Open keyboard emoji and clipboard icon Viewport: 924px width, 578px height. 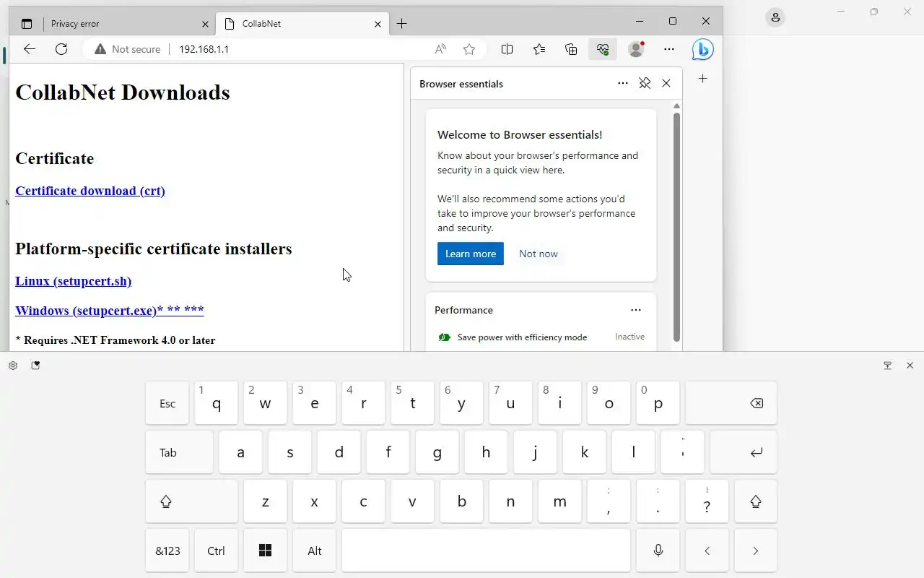35,366
